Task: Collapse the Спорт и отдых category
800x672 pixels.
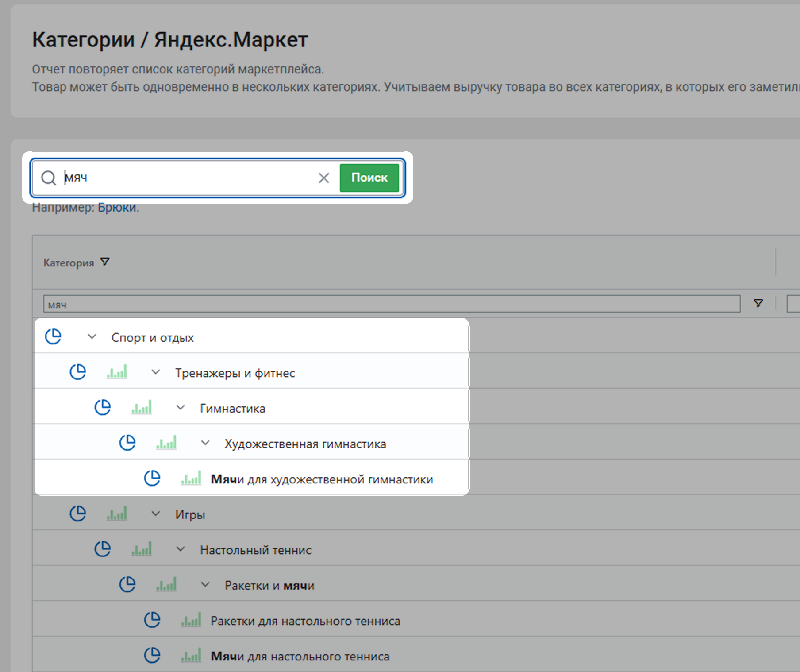Action: click(92, 336)
